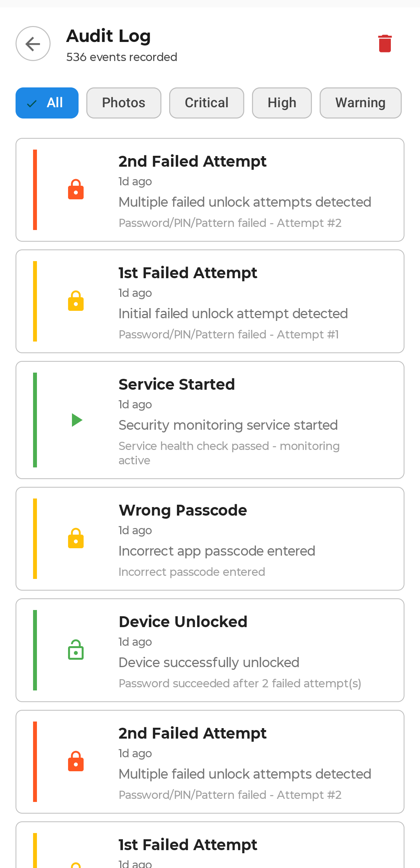Open the 2nd Failed Attempt event card
Image resolution: width=420 pixels, height=868 pixels.
point(210,189)
